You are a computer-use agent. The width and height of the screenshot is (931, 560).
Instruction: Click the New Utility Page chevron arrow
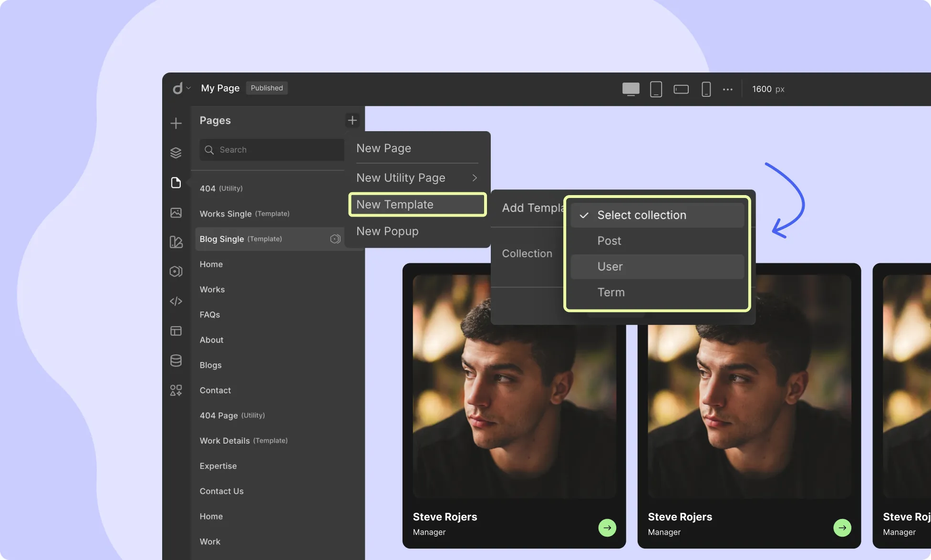pos(475,178)
